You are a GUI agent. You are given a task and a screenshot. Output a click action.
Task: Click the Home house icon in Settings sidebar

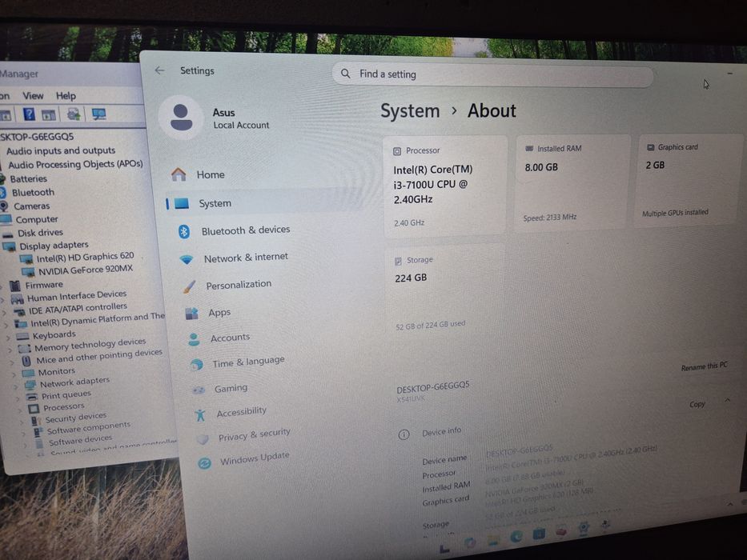(x=179, y=174)
